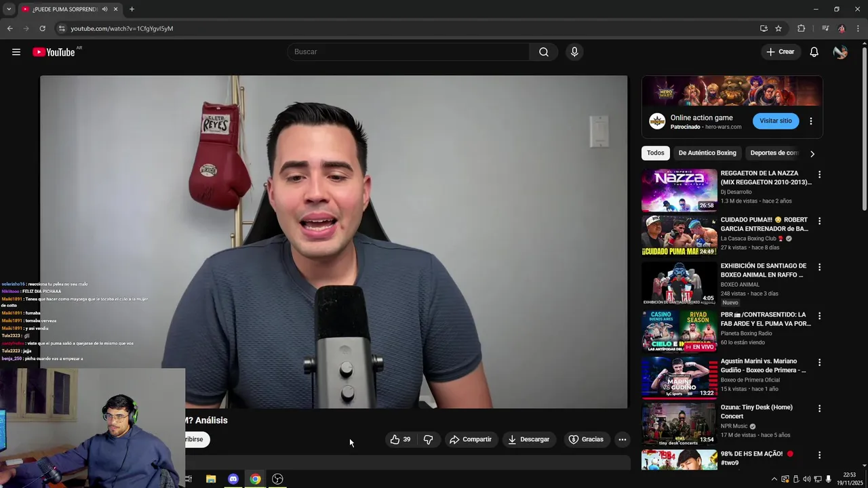
Task: Open options for Ozuna Tiny Desk video
Action: point(819,409)
